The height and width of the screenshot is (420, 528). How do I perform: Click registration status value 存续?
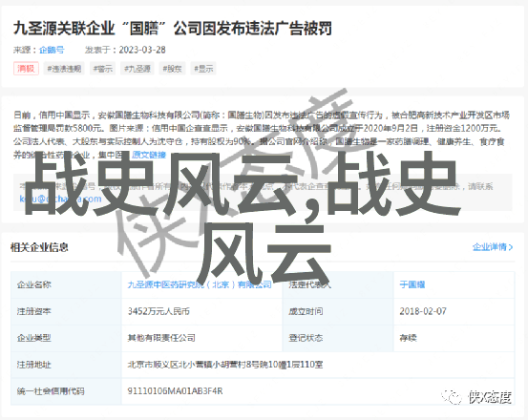(x=408, y=338)
